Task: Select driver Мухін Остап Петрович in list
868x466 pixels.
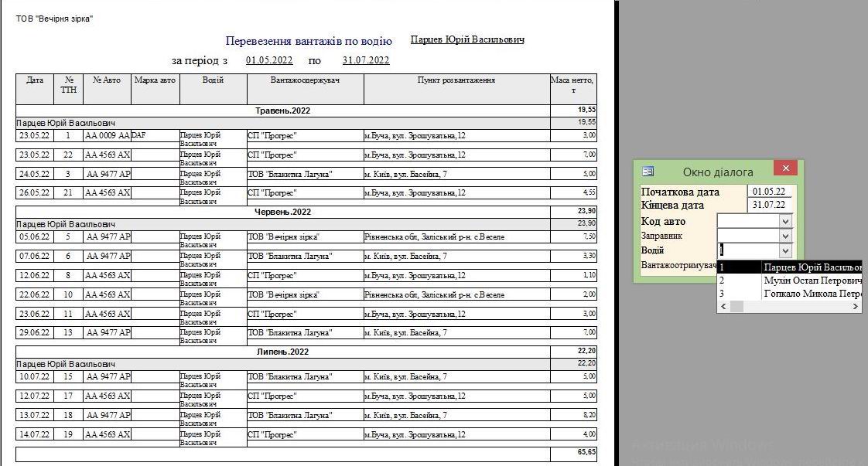Action: point(789,281)
